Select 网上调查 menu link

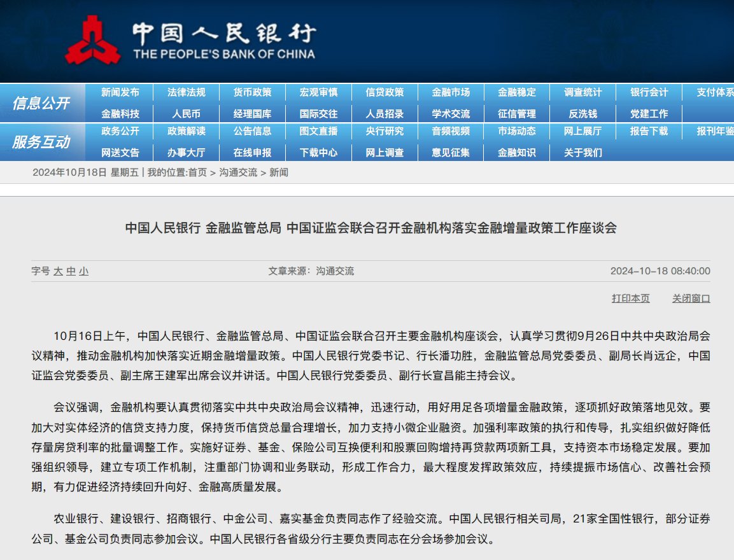coord(385,153)
